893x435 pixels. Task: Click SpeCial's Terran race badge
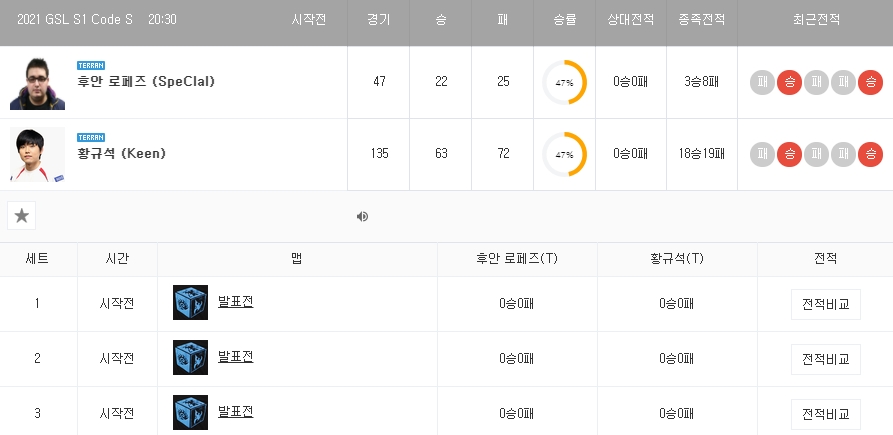91,65
